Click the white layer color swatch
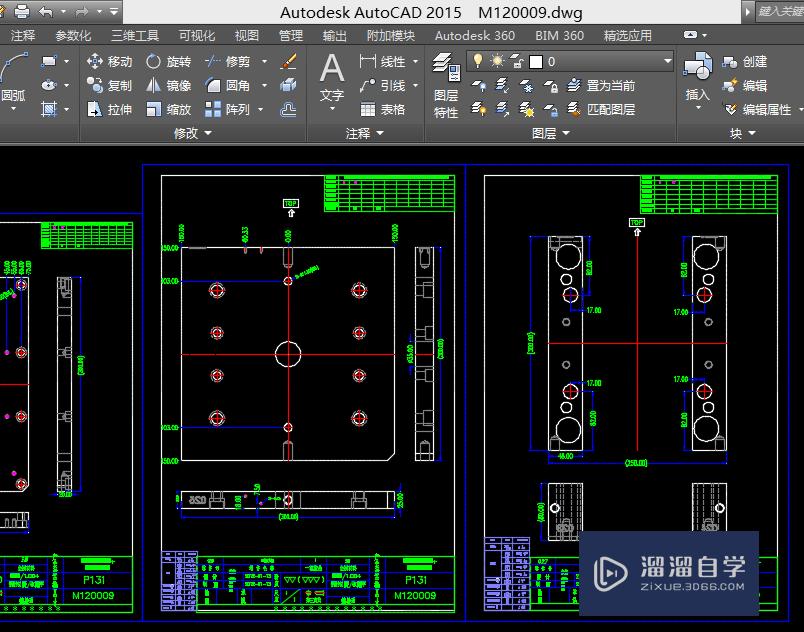 535,62
